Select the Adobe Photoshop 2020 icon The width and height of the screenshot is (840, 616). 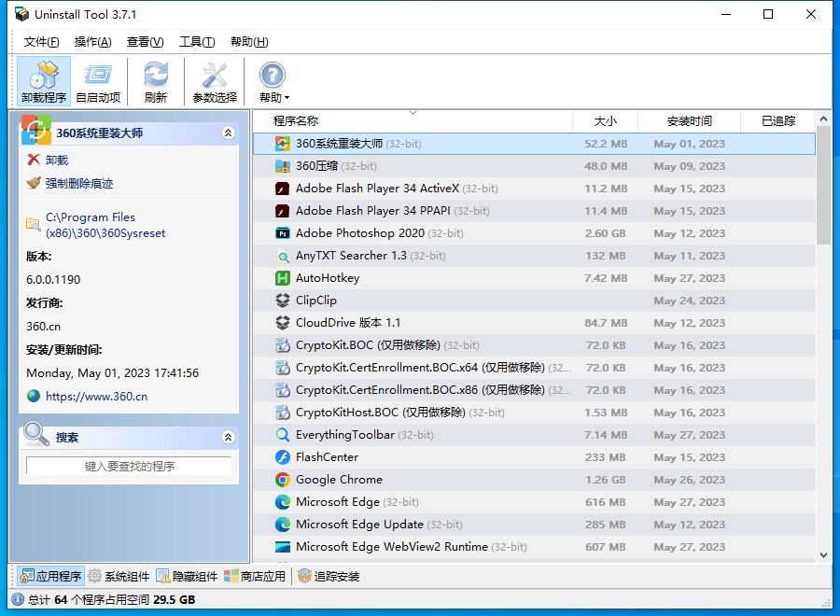tap(282, 233)
